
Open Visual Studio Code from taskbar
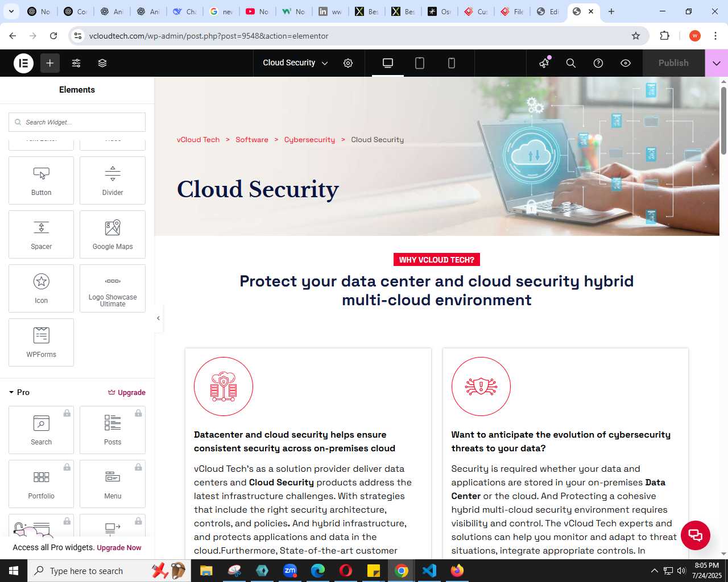click(x=429, y=571)
